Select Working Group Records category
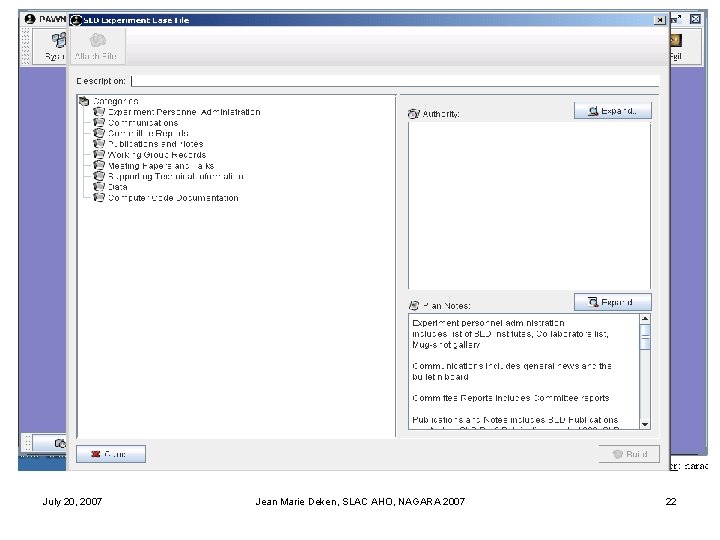720x540 pixels. tap(157, 155)
